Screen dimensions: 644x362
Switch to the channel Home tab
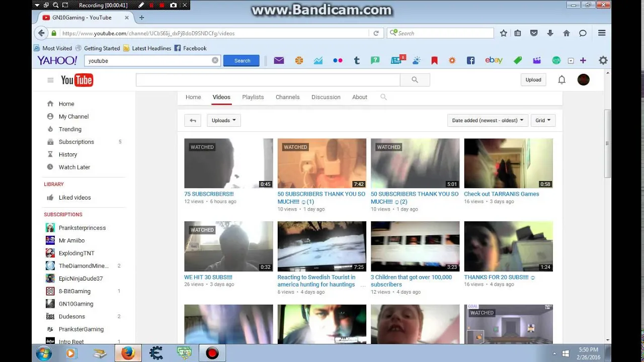click(193, 97)
